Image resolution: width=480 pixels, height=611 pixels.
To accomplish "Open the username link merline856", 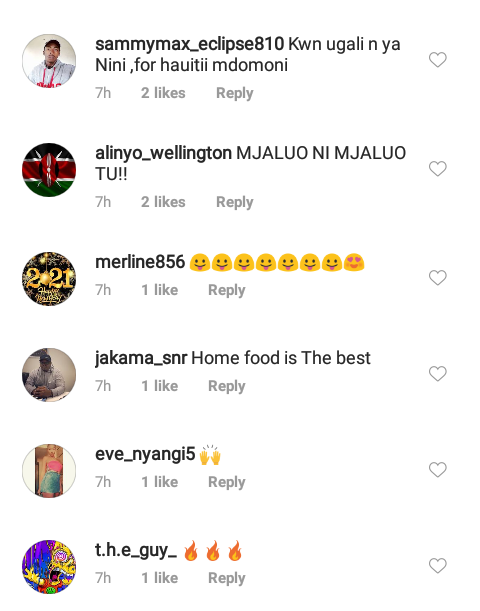I will [140, 262].
